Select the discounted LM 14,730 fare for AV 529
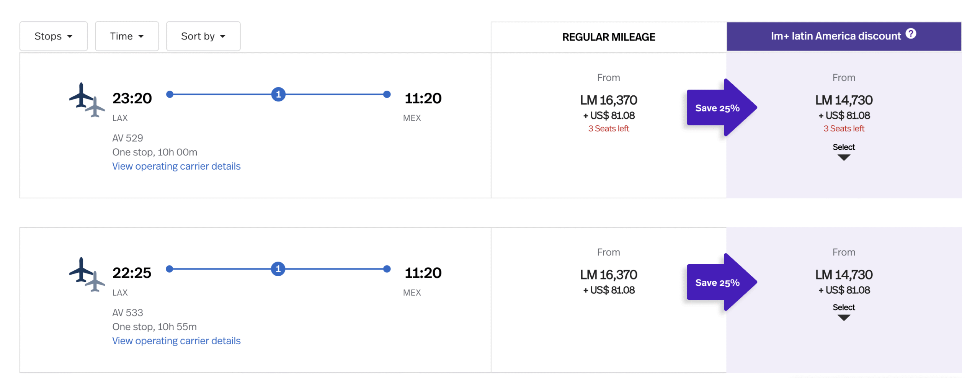 pos(844,100)
